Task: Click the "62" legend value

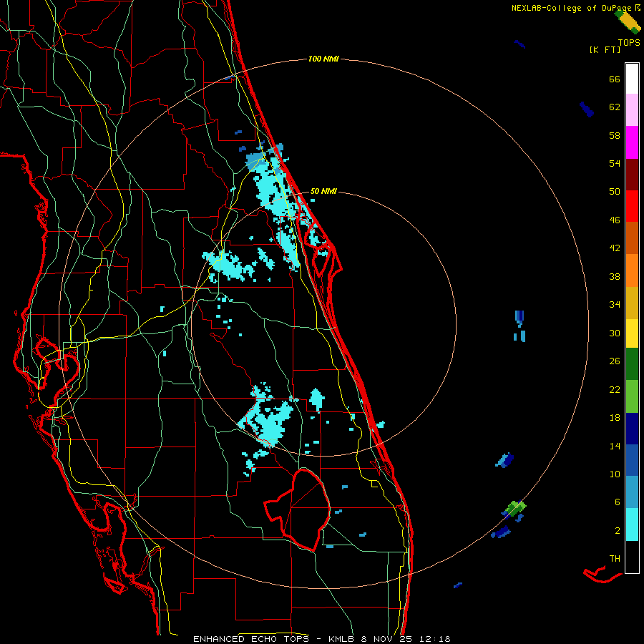Action: (615, 107)
